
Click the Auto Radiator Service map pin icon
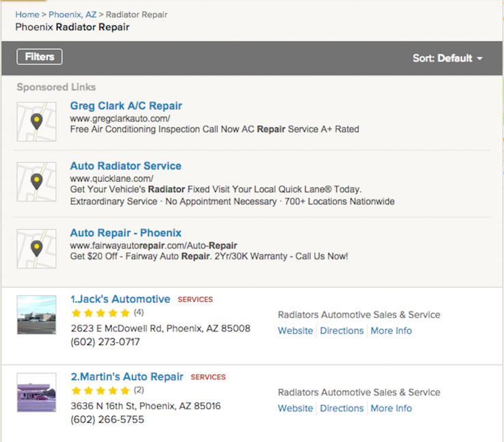point(36,181)
